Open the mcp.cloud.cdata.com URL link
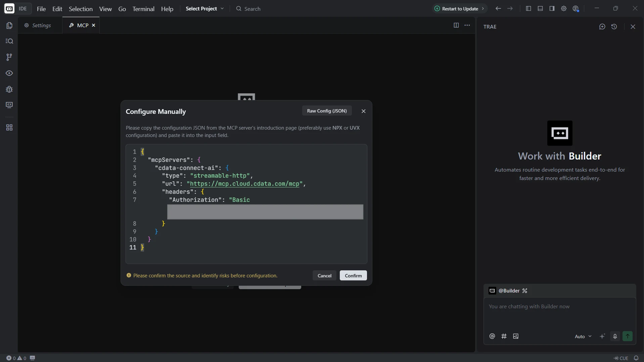Screen dimensions: 644x362 244,184
